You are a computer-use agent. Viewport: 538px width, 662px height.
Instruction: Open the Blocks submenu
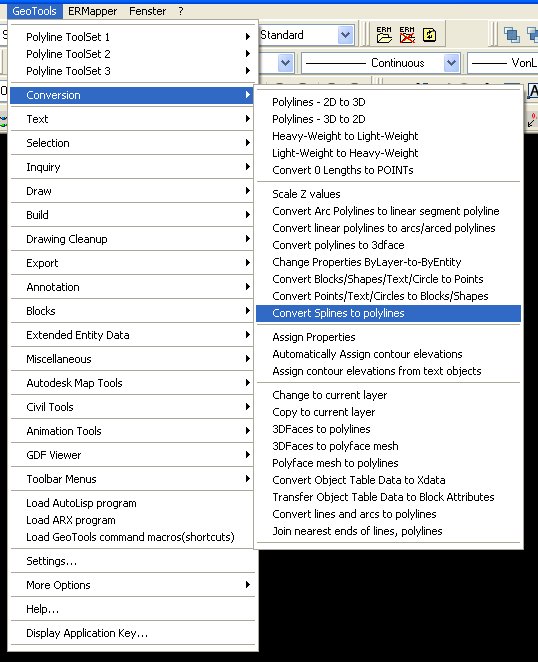coord(132,311)
